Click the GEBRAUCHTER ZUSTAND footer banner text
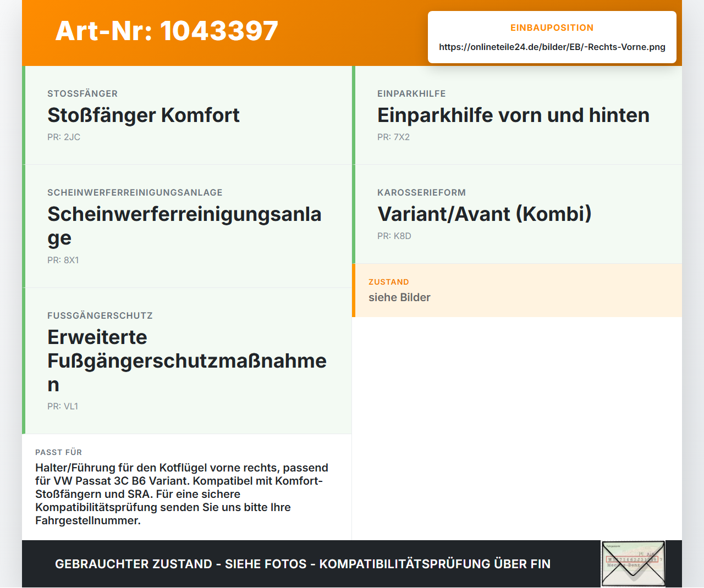704x588 pixels. pos(302,564)
